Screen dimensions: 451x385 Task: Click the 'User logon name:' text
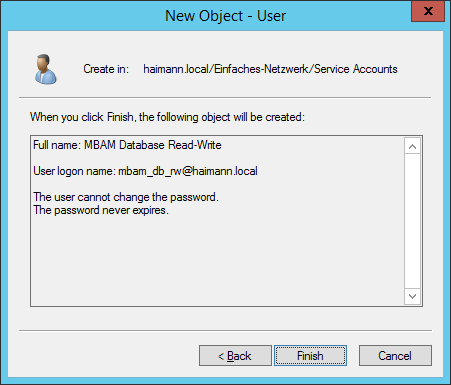click(x=75, y=171)
